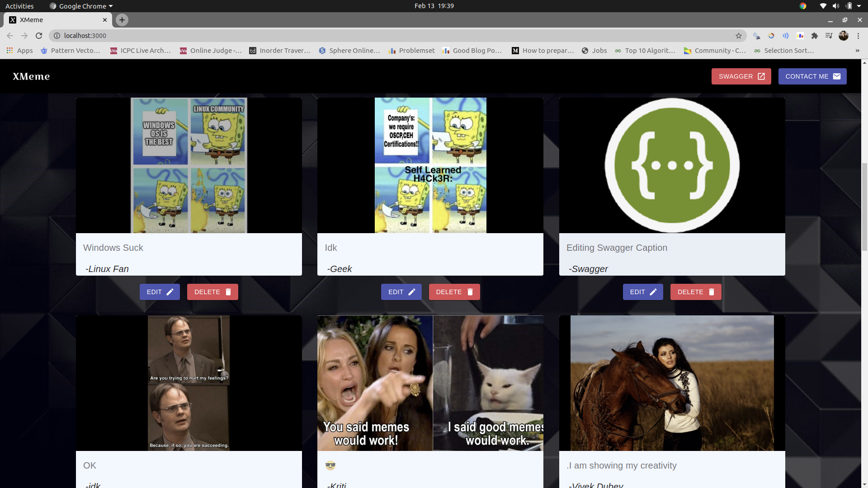Image resolution: width=868 pixels, height=488 pixels.
Task: Open the CONTACT ME form
Action: click(812, 76)
